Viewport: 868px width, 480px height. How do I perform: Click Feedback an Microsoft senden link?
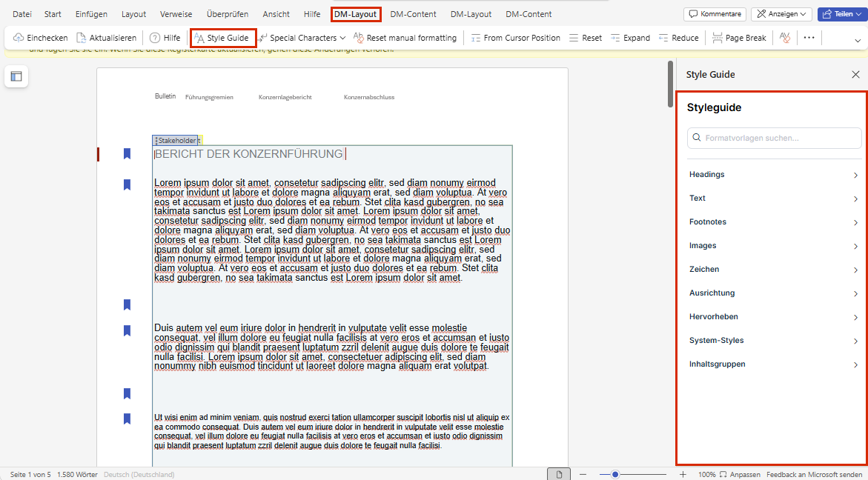tap(815, 474)
